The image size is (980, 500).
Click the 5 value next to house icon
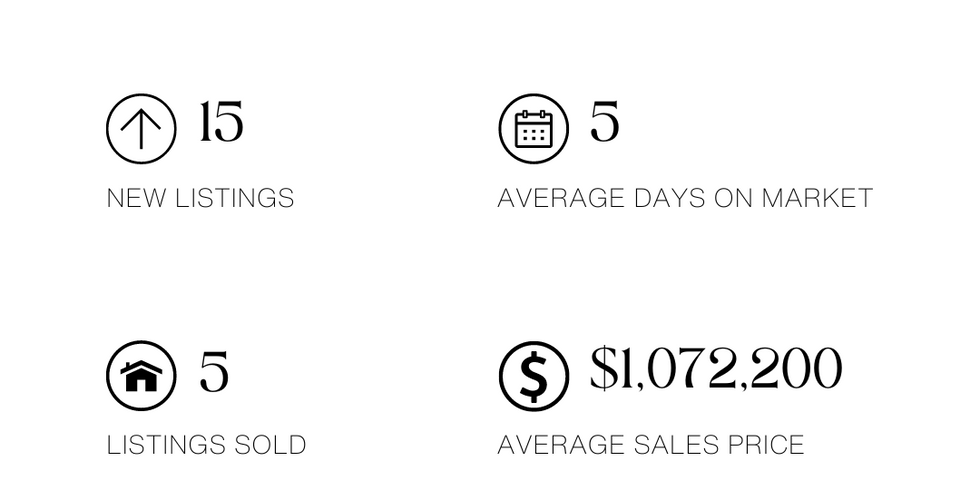tap(214, 371)
